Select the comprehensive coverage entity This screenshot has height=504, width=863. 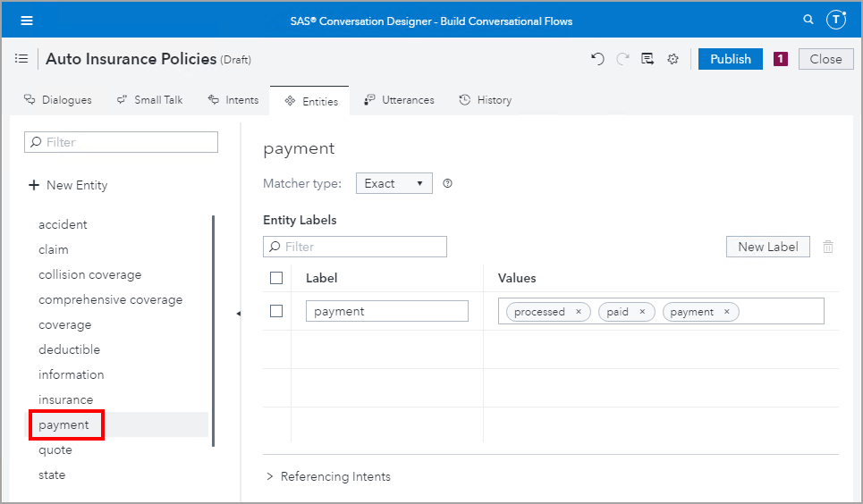coord(110,300)
